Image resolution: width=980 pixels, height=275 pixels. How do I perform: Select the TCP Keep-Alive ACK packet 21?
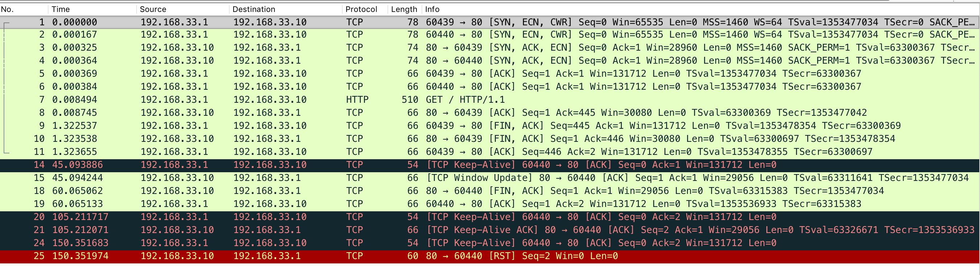click(490, 230)
